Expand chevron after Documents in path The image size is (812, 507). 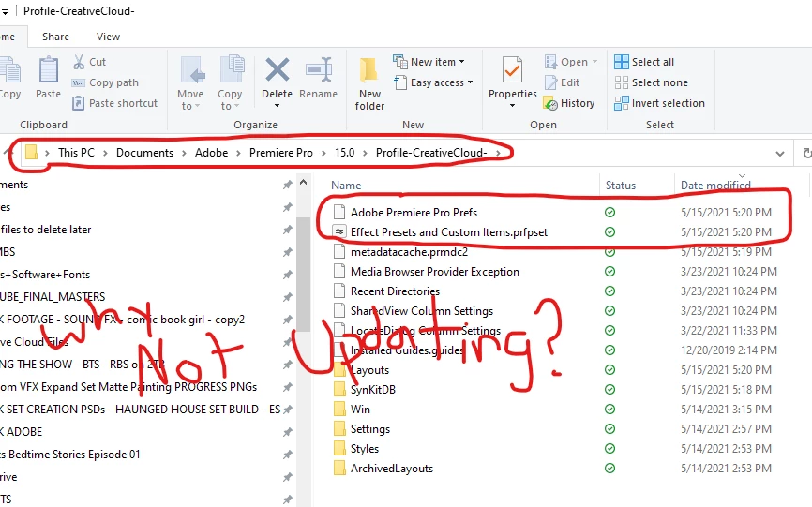click(x=184, y=153)
